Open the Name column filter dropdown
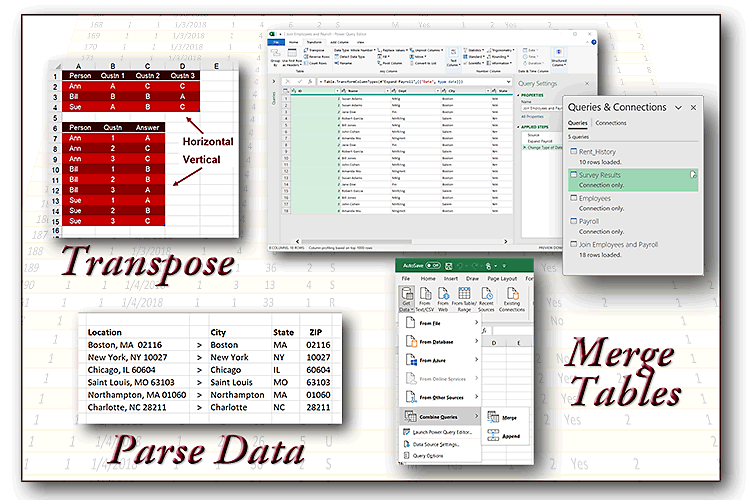This screenshot has width=750, height=500. tap(387, 91)
